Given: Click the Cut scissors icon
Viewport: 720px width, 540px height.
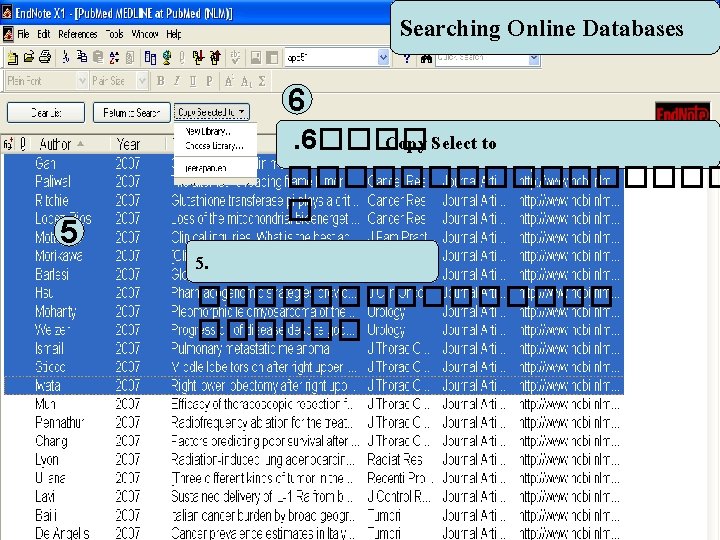Looking at the screenshot, I should click(x=66, y=57).
